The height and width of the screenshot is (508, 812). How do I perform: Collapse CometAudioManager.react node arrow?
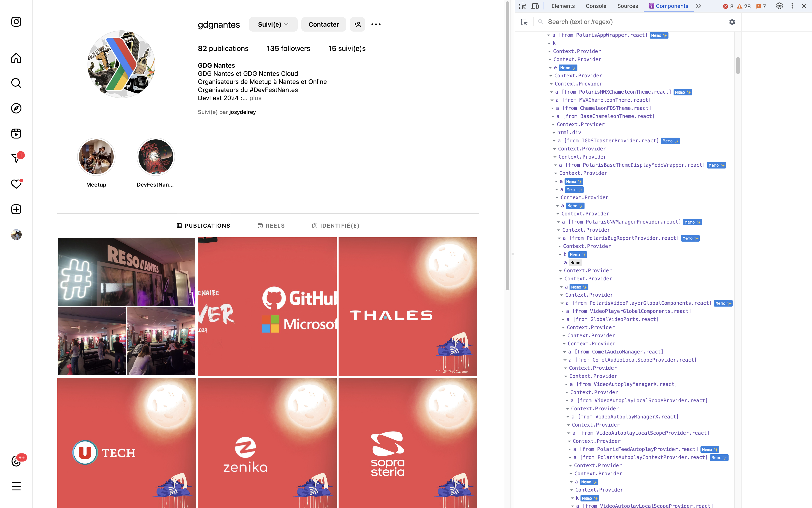pyautogui.click(x=565, y=352)
